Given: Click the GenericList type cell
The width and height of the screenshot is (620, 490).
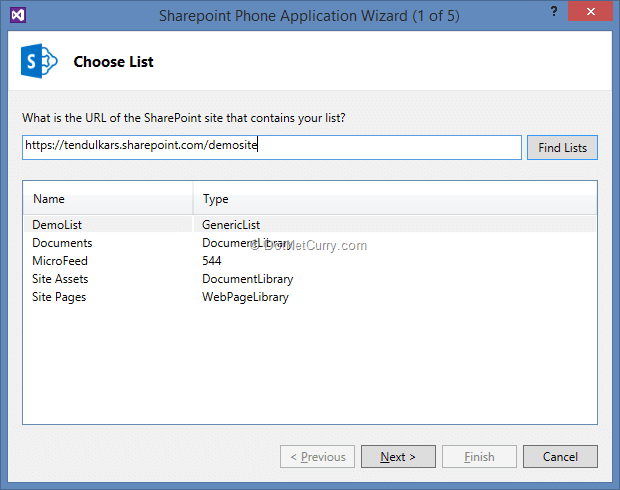Looking at the screenshot, I should (x=231, y=225).
